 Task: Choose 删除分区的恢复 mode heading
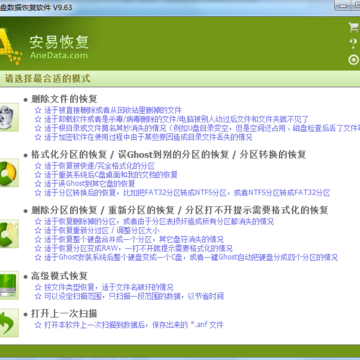64,210
